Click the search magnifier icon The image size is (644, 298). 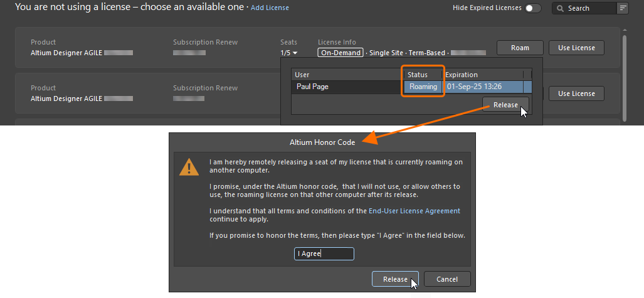(x=560, y=8)
